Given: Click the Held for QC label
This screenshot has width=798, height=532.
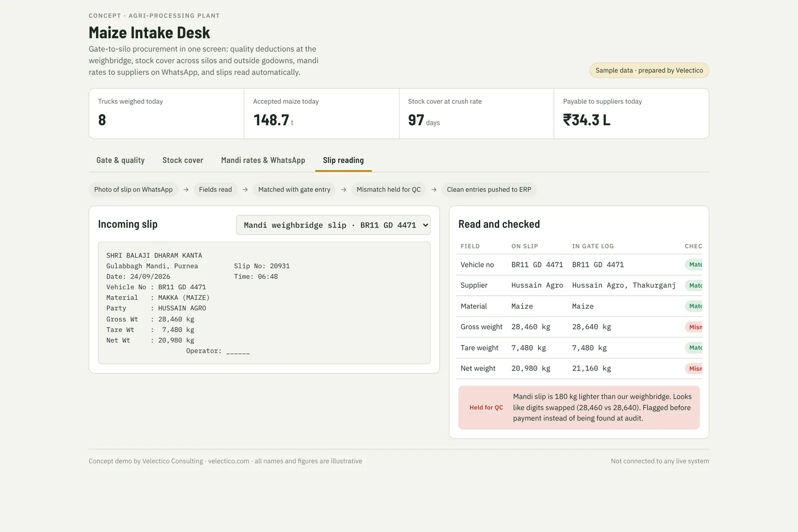Looking at the screenshot, I should pyautogui.click(x=486, y=407).
